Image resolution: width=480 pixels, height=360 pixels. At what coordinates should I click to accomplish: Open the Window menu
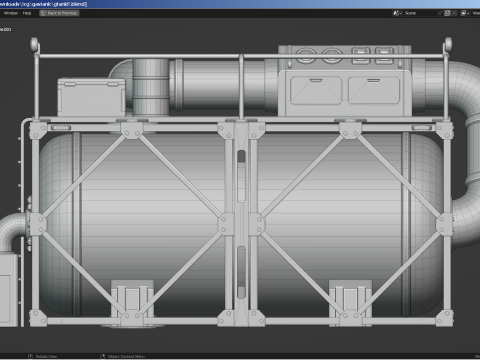11,13
